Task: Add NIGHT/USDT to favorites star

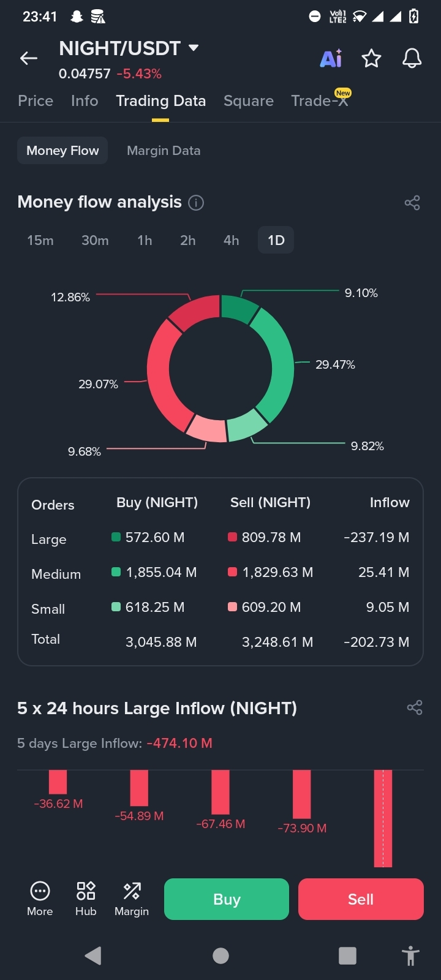Action: coord(371,58)
